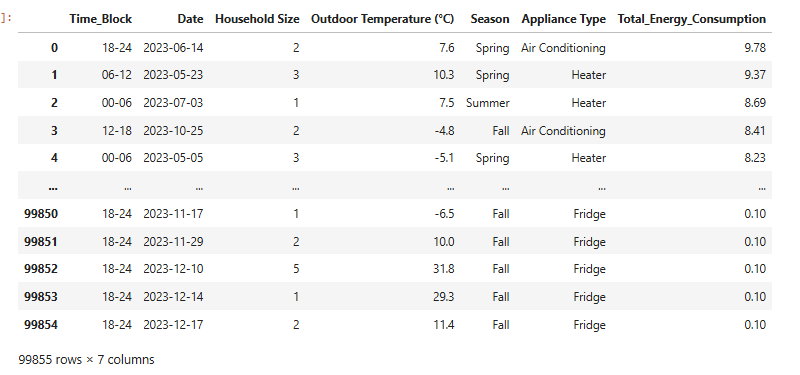The width and height of the screenshot is (800, 375).
Task: Select row index 99854
Action: pos(41,325)
